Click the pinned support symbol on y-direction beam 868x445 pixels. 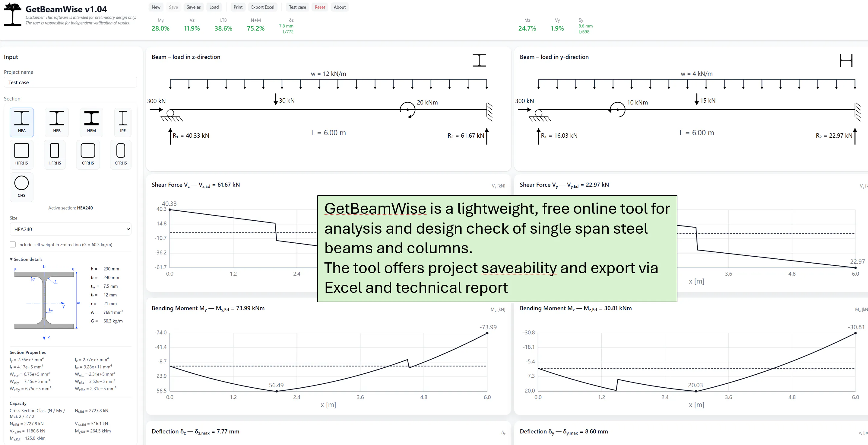pyautogui.click(x=540, y=115)
